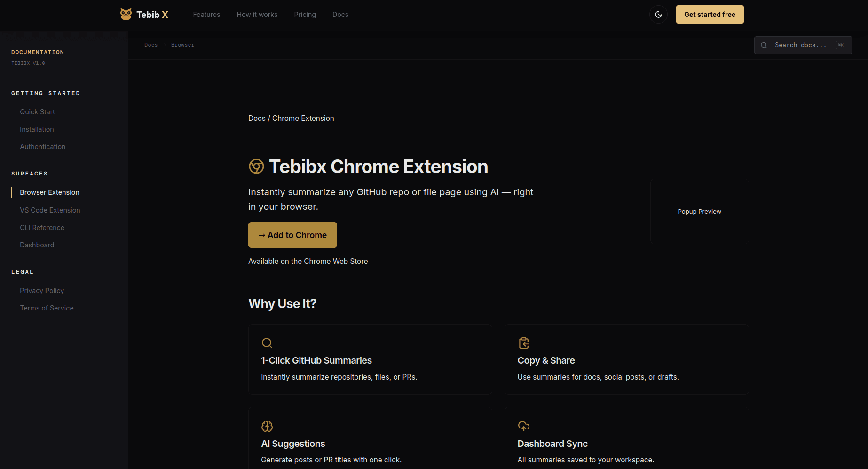Open the Features nav item
Image resolution: width=868 pixels, height=469 pixels.
(x=206, y=15)
